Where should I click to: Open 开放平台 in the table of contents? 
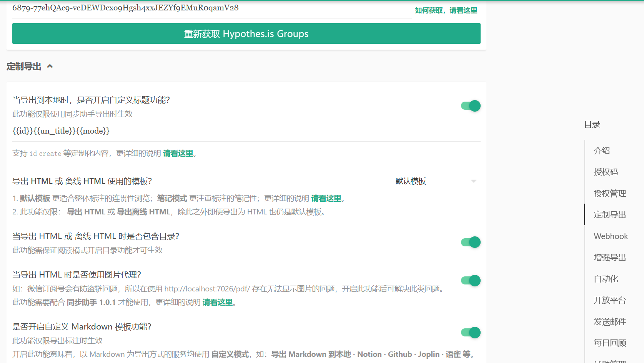click(610, 300)
